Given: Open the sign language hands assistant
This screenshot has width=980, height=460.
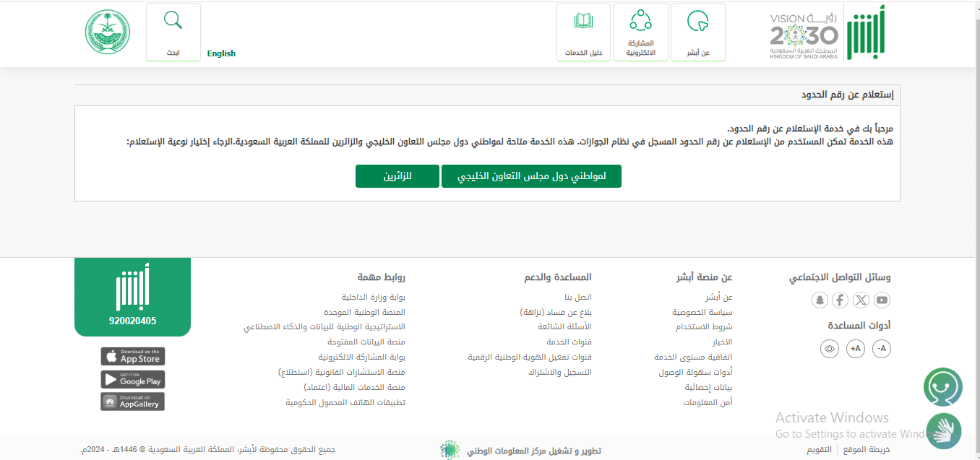Looking at the screenshot, I should pos(944,430).
